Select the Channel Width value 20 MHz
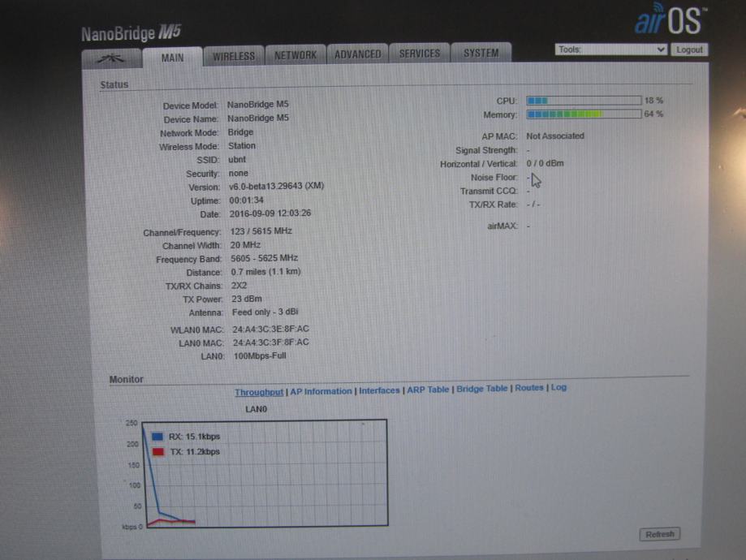 click(x=245, y=245)
